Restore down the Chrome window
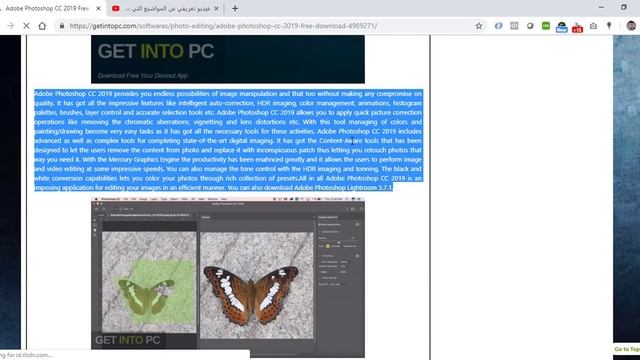 point(624,7)
